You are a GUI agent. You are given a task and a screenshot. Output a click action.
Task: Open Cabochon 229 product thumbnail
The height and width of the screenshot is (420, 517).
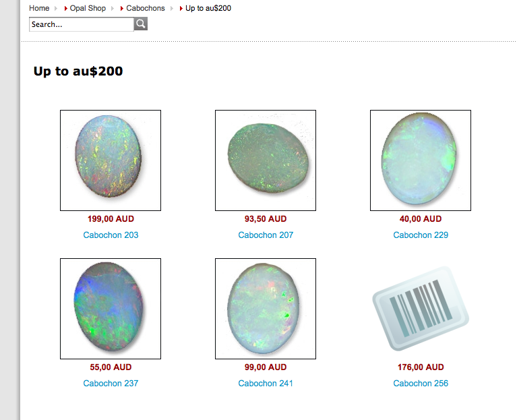point(421,160)
